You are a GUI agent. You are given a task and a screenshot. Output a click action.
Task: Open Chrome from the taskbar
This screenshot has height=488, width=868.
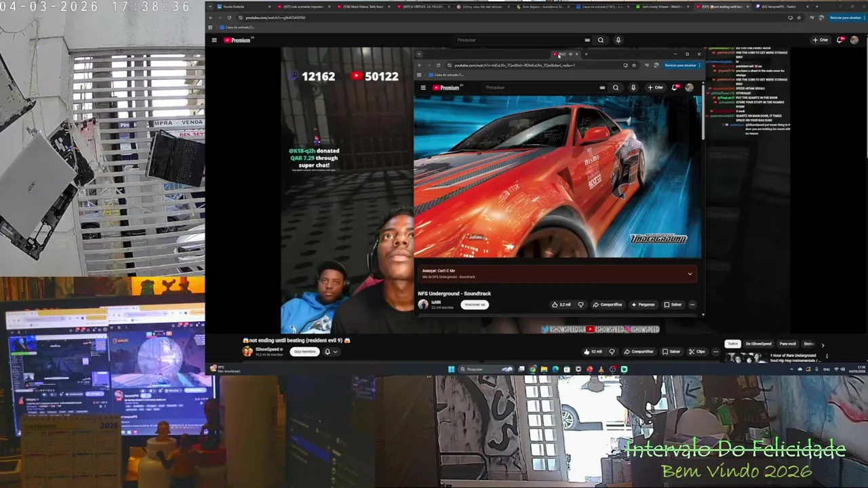point(532,369)
